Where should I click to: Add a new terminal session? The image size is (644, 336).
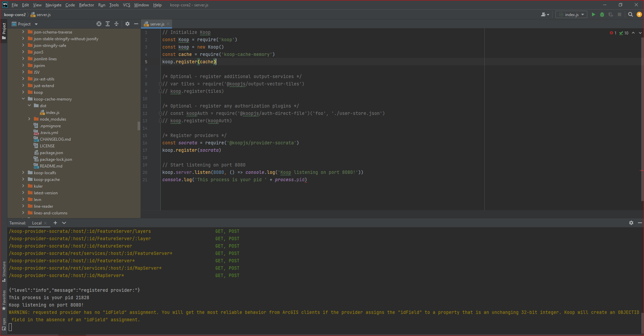pos(55,223)
